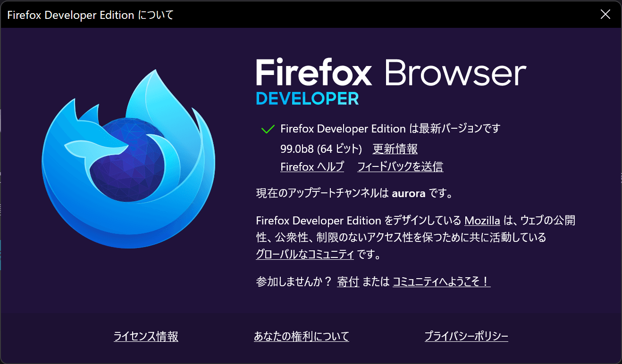Screen dimensions: 622x364
Task: Open the Mozilla link
Action: click(x=482, y=221)
